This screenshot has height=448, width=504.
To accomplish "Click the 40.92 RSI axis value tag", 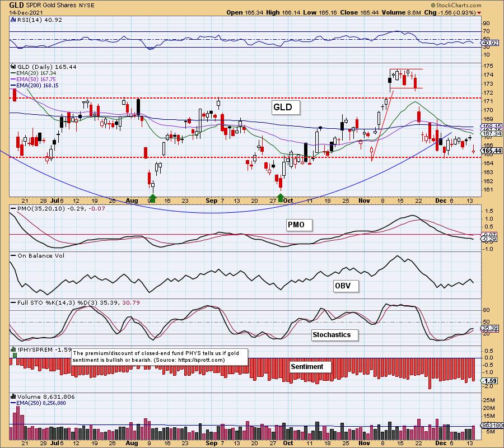I will 490,43.
